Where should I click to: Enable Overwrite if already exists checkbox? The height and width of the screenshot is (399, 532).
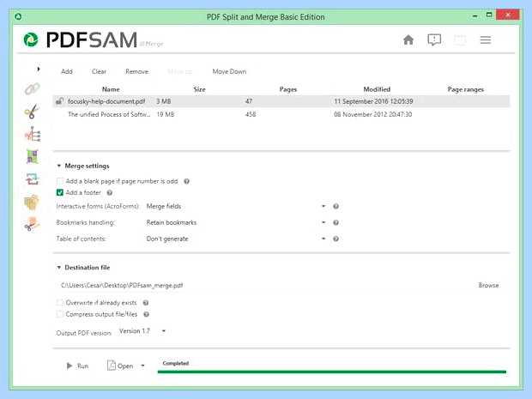click(60, 303)
